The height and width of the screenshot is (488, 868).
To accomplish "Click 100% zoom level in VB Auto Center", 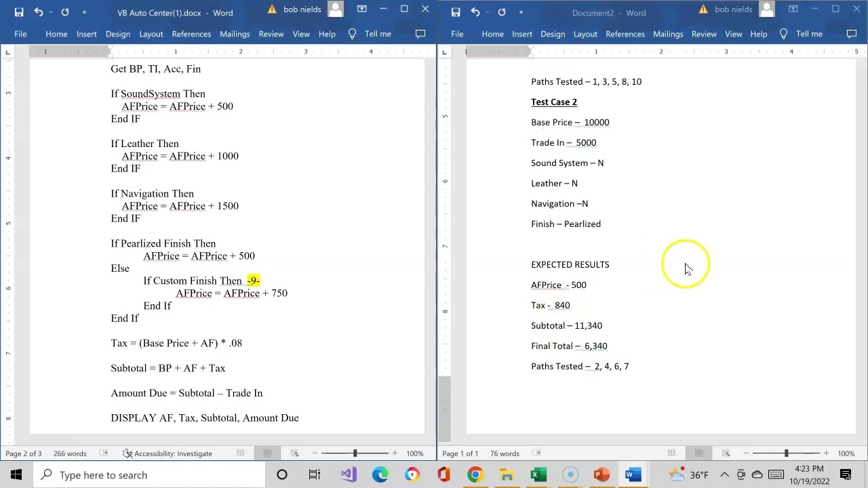I will pos(415,453).
